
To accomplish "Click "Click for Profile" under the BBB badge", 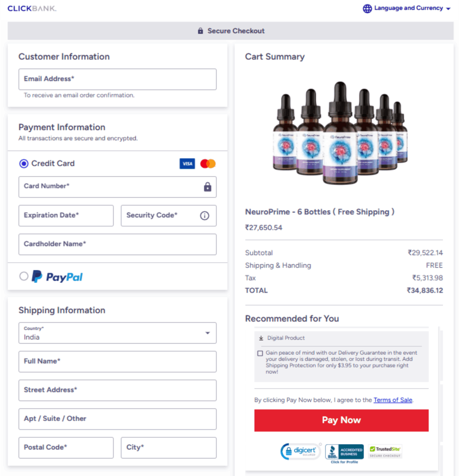I will (x=344, y=462).
